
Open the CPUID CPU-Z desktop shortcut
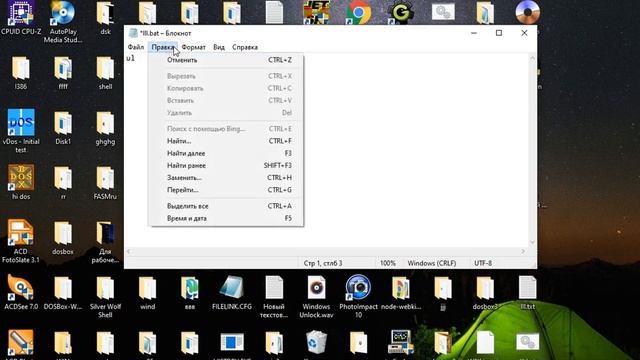[21, 16]
